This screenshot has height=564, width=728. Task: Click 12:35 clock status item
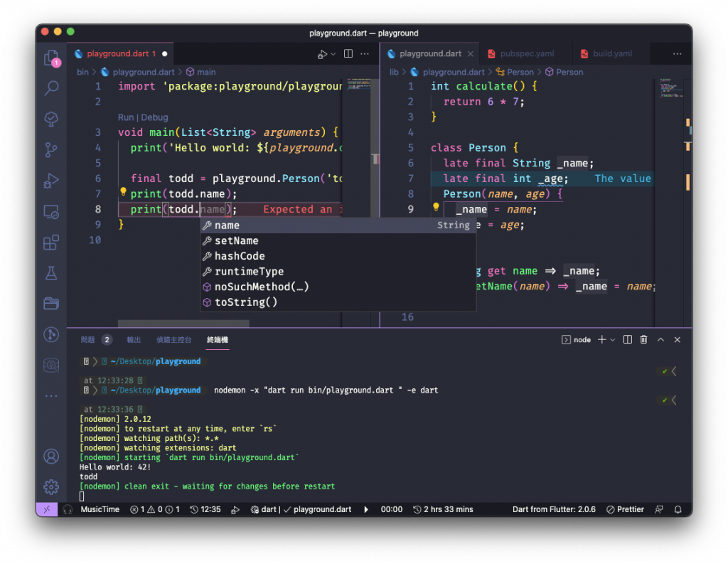(205, 510)
